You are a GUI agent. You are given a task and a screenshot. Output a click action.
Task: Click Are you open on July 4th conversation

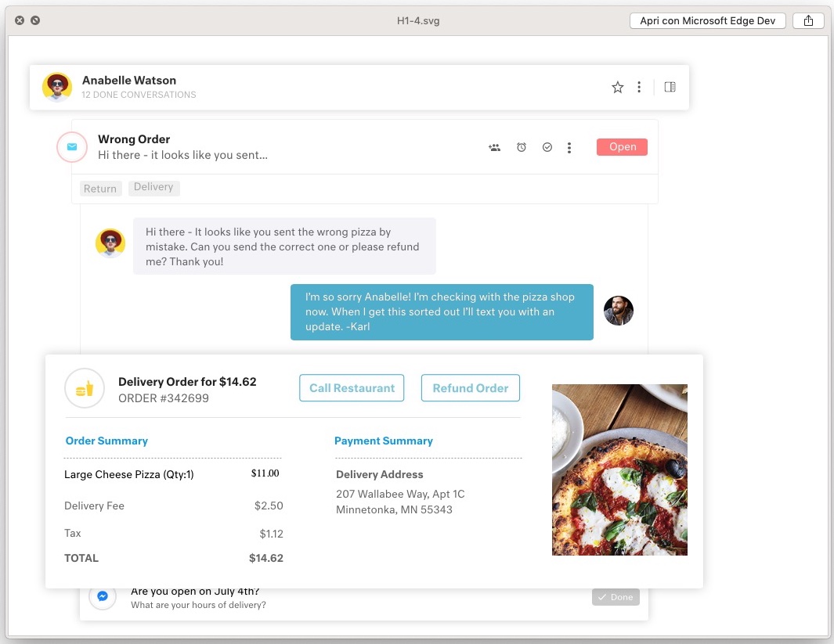coord(364,603)
